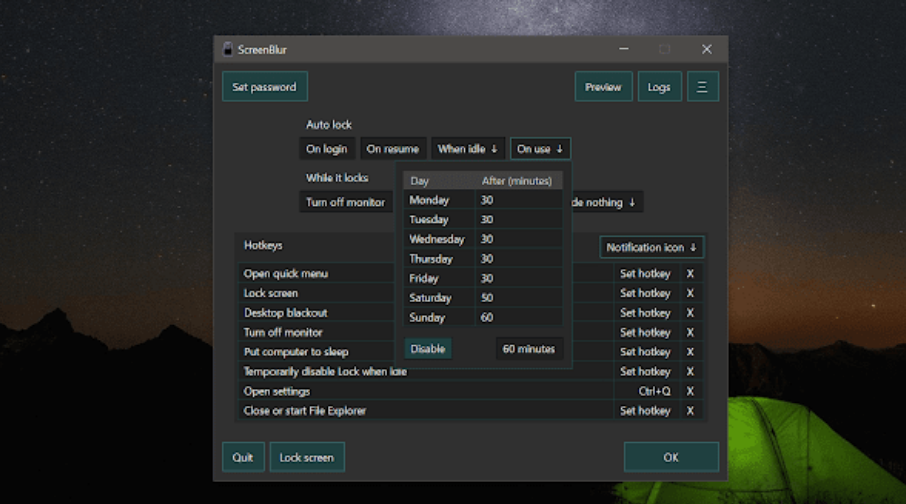Edit Monday minutes value 30
Viewport: 906px width, 504px height.
click(x=518, y=200)
